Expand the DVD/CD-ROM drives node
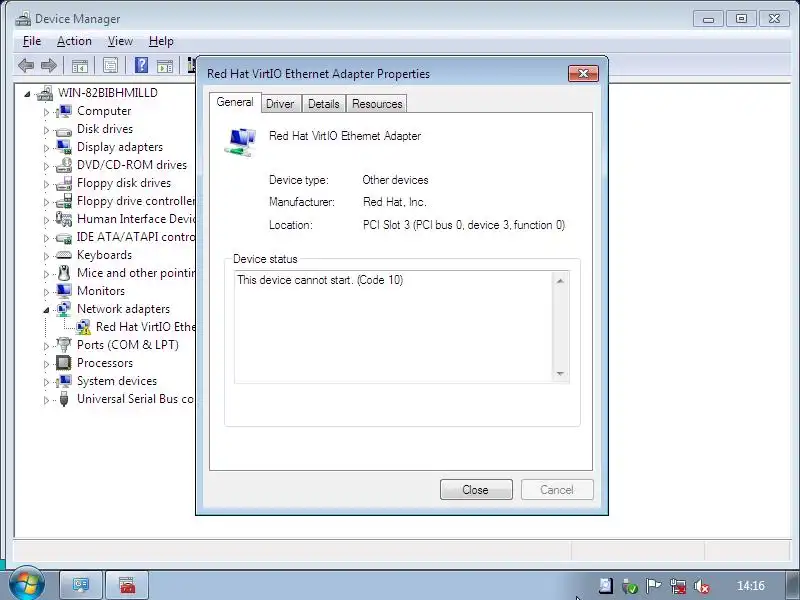Screen dimensions: 800x600 [46, 166]
